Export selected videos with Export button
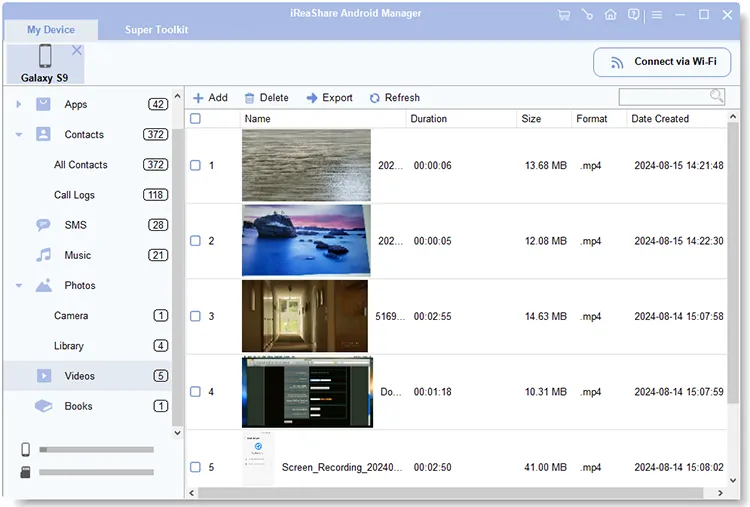The height and width of the screenshot is (507, 750). 330,98
